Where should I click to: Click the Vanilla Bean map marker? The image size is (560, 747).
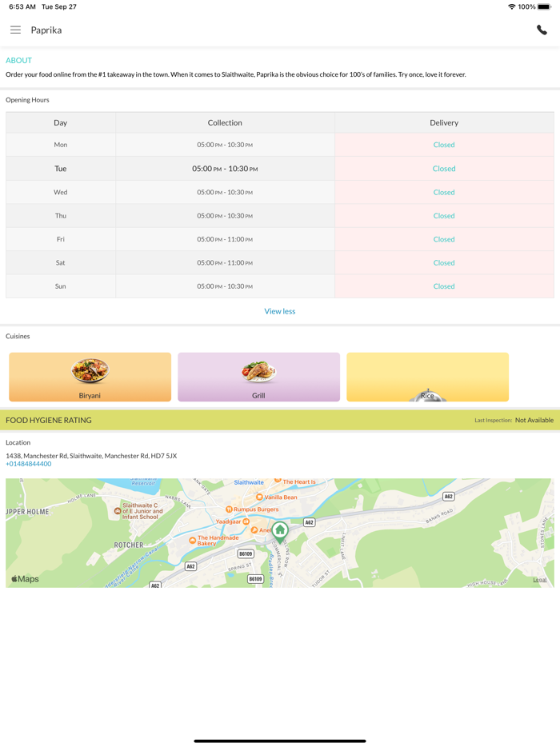pyautogui.click(x=259, y=497)
